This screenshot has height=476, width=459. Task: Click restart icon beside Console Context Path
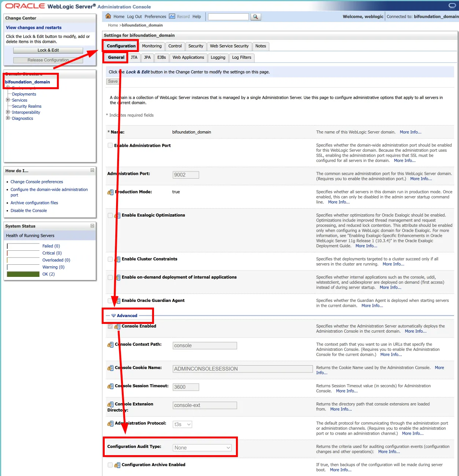tap(110, 345)
